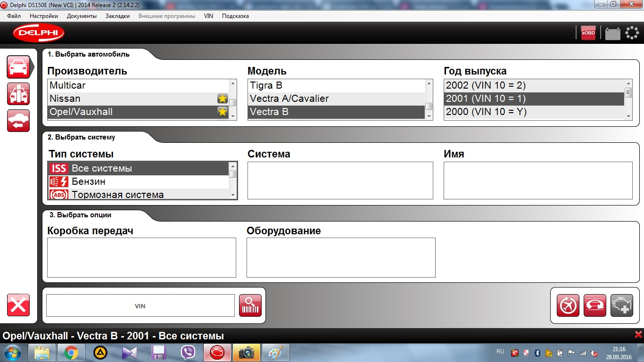Select Multicar in the manufacturer list

(x=138, y=85)
